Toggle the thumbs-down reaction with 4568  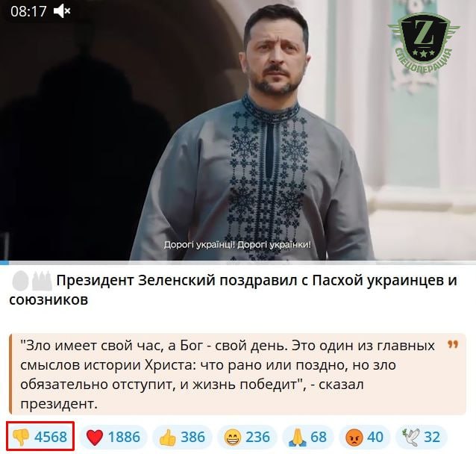pos(40,437)
